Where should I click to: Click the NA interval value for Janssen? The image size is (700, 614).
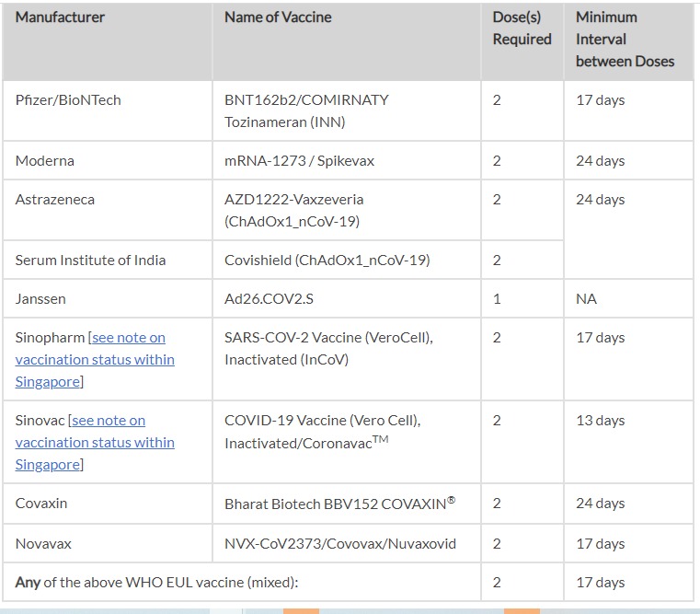(586, 299)
